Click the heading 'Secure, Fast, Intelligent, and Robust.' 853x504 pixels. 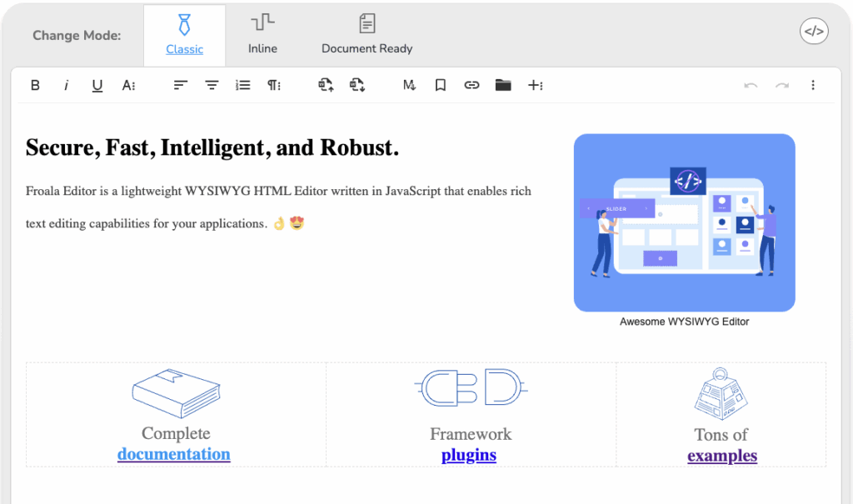pos(212,147)
